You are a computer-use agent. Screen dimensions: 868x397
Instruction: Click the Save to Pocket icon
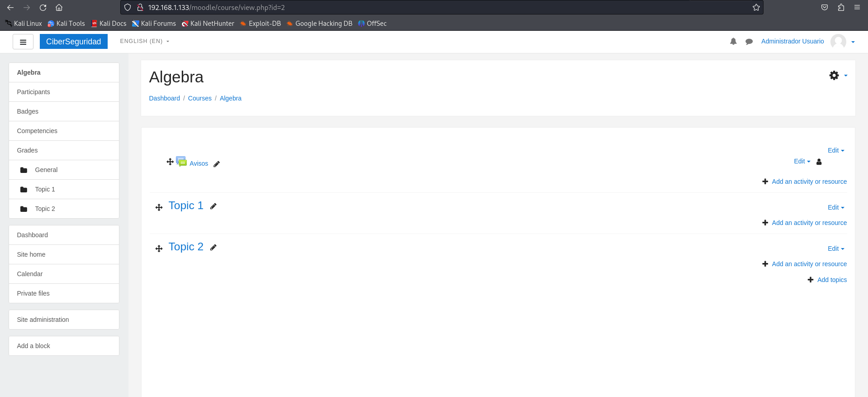pyautogui.click(x=825, y=7)
